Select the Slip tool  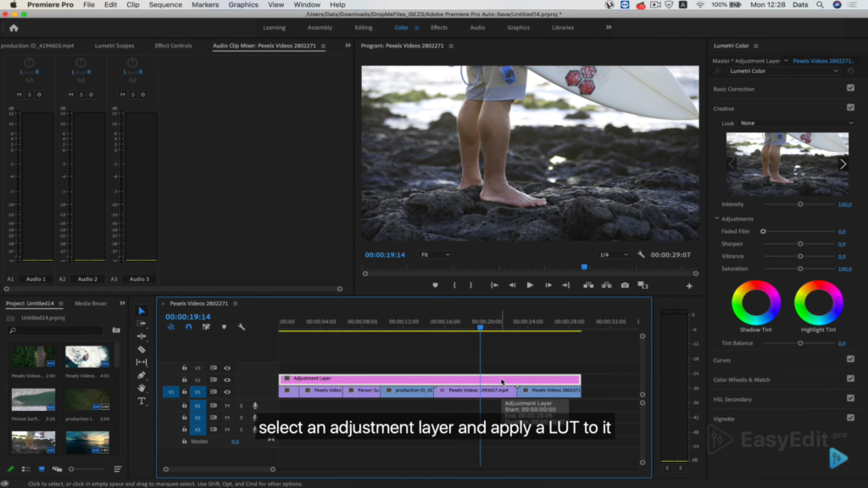pyautogui.click(x=142, y=363)
